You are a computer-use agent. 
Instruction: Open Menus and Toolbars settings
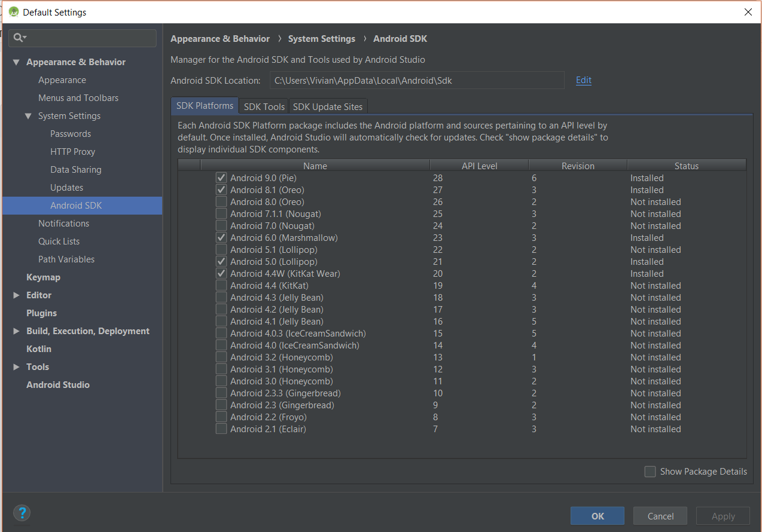click(78, 98)
